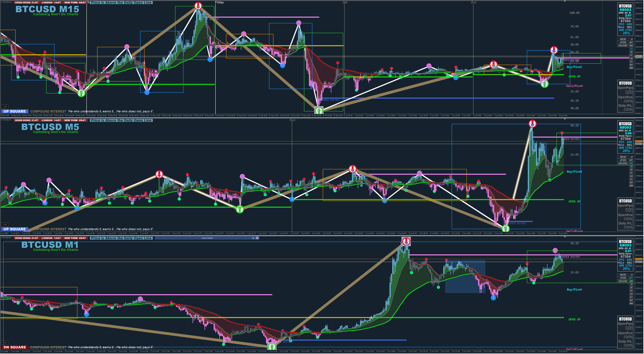Click the X button beside WS30 on top chart

point(632,39)
